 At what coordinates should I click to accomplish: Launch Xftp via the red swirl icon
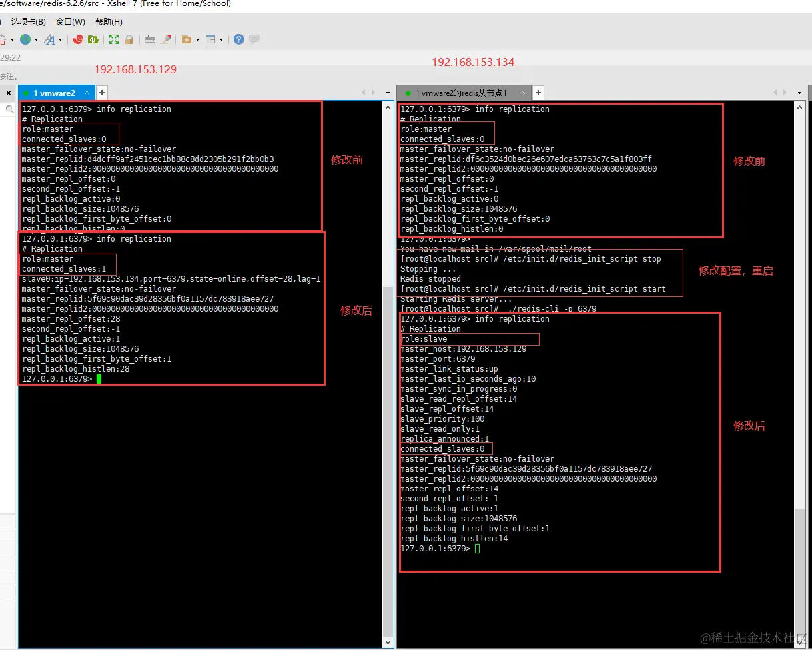click(78, 39)
